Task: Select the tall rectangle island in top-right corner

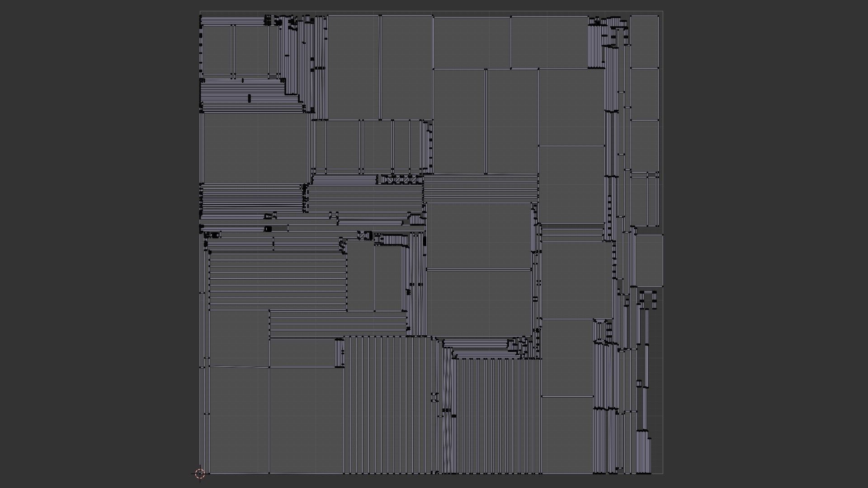Action: [644, 42]
